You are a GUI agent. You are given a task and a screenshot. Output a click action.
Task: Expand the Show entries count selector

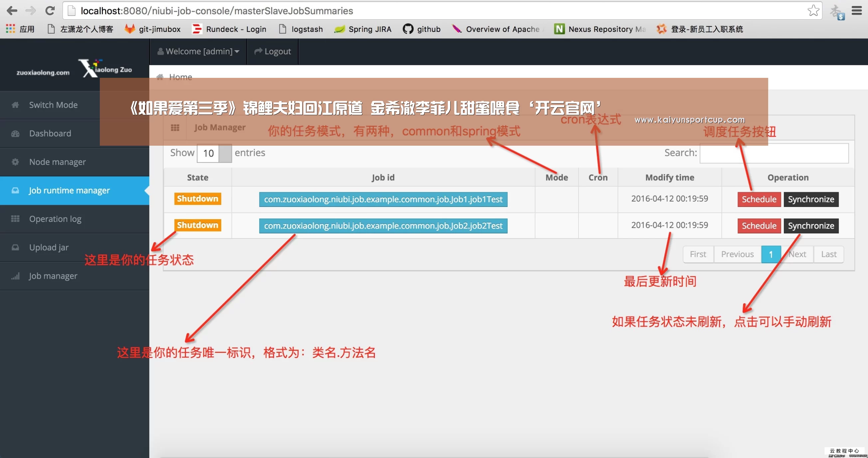[214, 153]
